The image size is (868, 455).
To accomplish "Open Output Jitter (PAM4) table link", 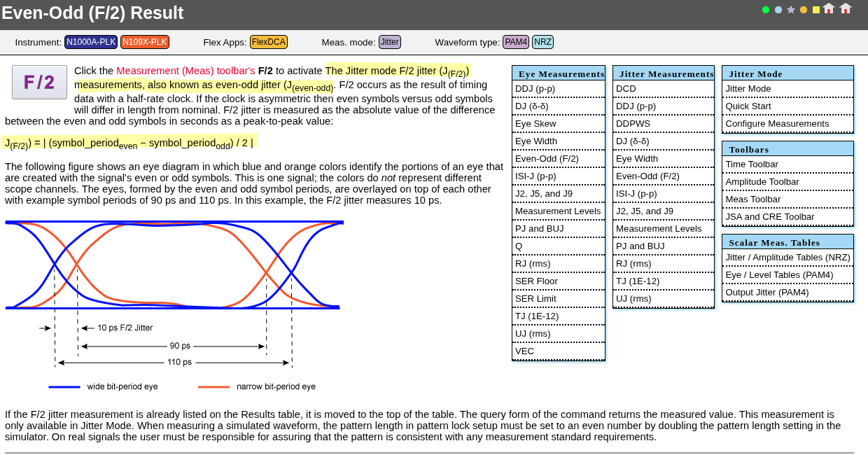I will 787,293.
